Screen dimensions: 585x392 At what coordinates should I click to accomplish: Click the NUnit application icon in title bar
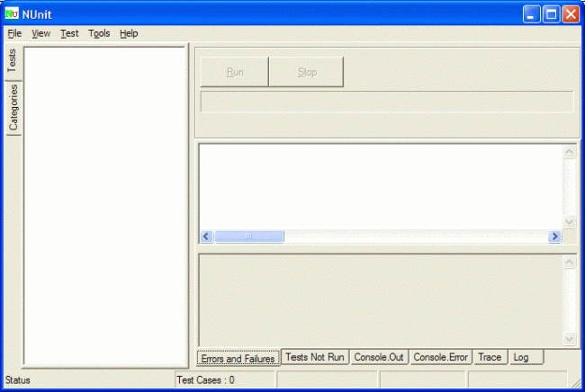click(x=12, y=13)
